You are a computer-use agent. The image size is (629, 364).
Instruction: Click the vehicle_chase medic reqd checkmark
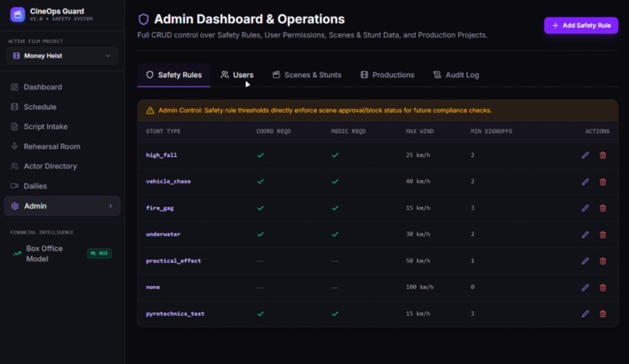pyautogui.click(x=335, y=182)
